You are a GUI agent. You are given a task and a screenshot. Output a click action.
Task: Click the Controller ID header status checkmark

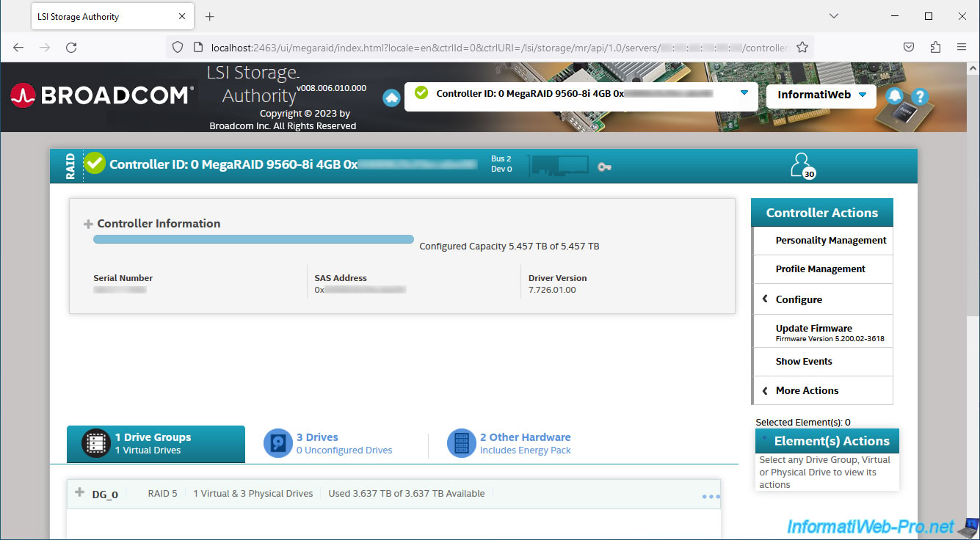[95, 164]
